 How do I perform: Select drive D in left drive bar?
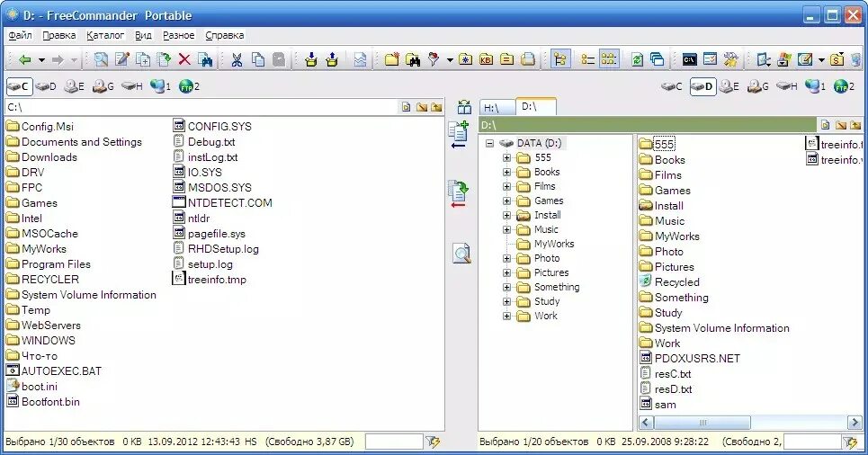[x=45, y=86]
